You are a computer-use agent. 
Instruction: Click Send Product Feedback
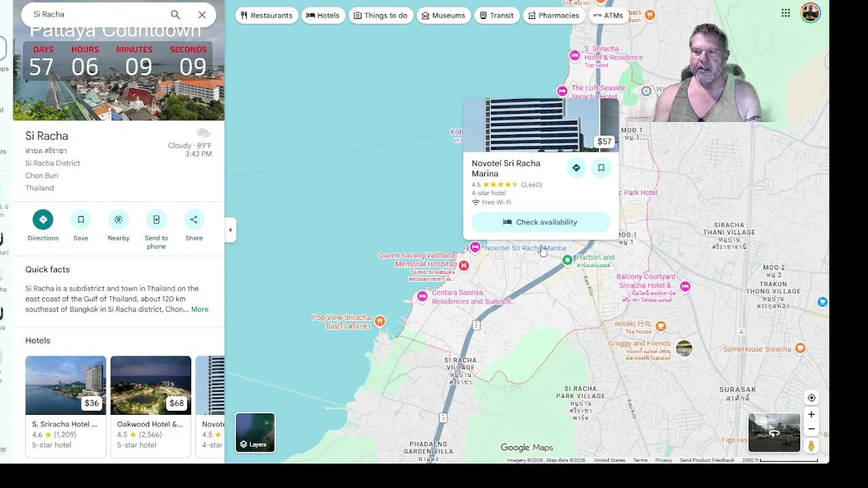(x=707, y=460)
